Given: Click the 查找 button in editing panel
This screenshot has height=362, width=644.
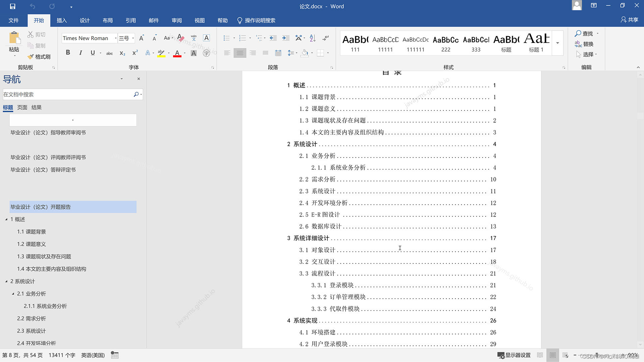Looking at the screenshot, I should (584, 34).
